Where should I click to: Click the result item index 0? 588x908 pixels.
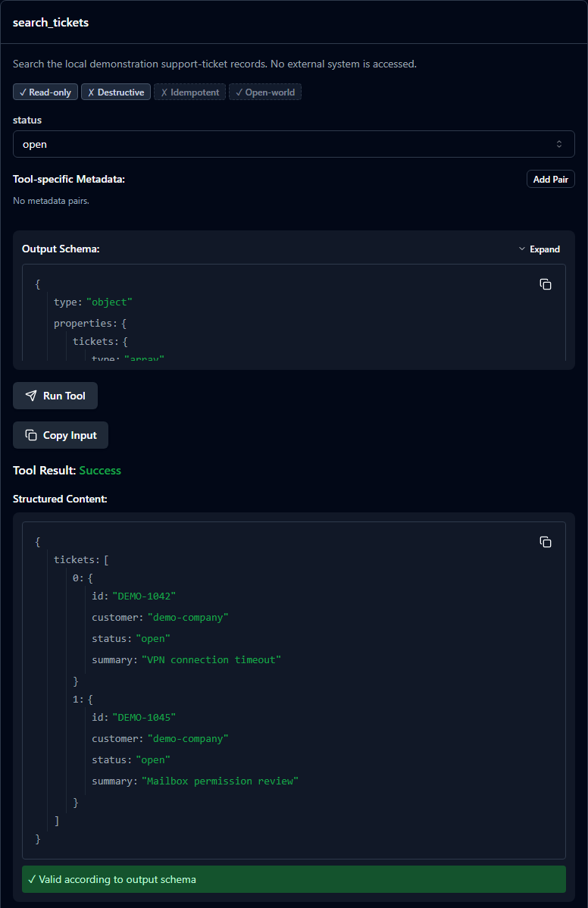click(77, 578)
